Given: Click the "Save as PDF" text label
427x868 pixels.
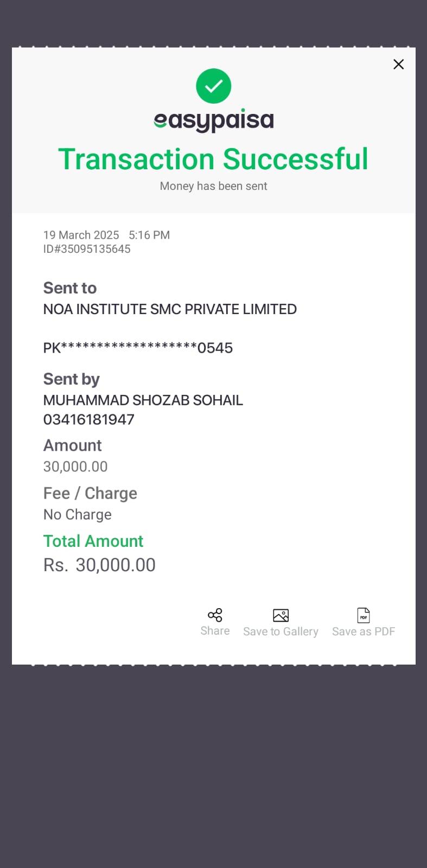Looking at the screenshot, I should (x=364, y=631).
